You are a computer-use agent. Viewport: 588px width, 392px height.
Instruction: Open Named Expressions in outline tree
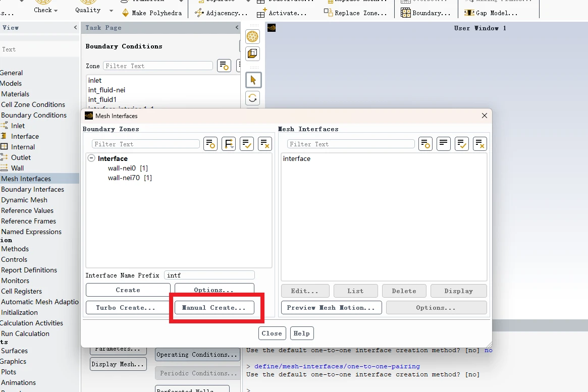31,232
